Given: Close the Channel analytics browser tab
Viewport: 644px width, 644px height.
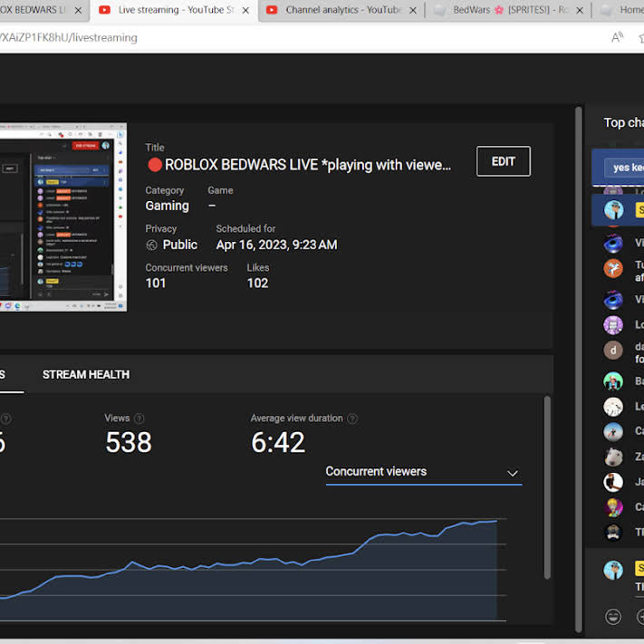Looking at the screenshot, I should (412, 10).
